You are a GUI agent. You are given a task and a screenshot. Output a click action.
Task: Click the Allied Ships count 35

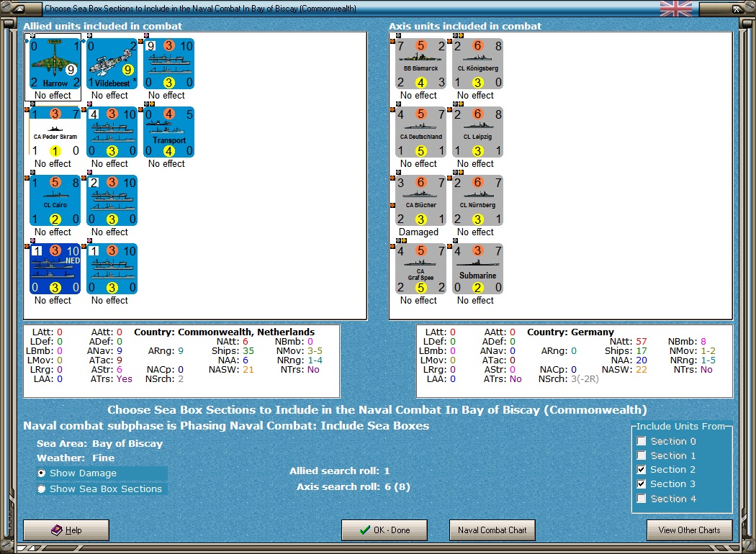pos(248,350)
